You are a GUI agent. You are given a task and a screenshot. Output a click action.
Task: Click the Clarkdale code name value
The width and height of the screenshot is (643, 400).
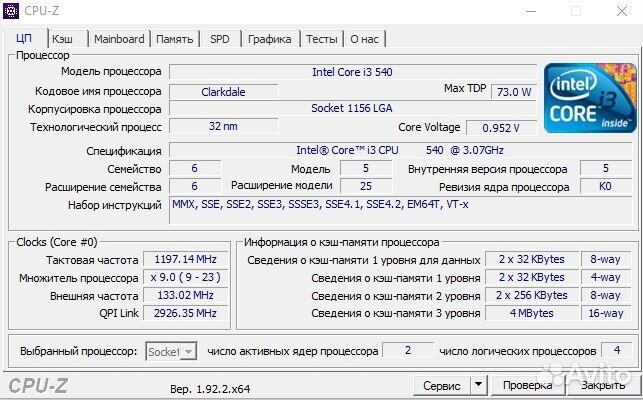click(x=223, y=91)
